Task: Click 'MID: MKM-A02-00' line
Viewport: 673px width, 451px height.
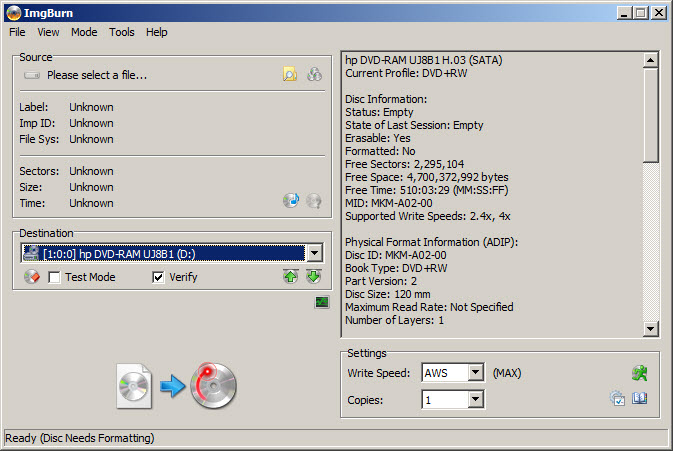Action: 388,203
